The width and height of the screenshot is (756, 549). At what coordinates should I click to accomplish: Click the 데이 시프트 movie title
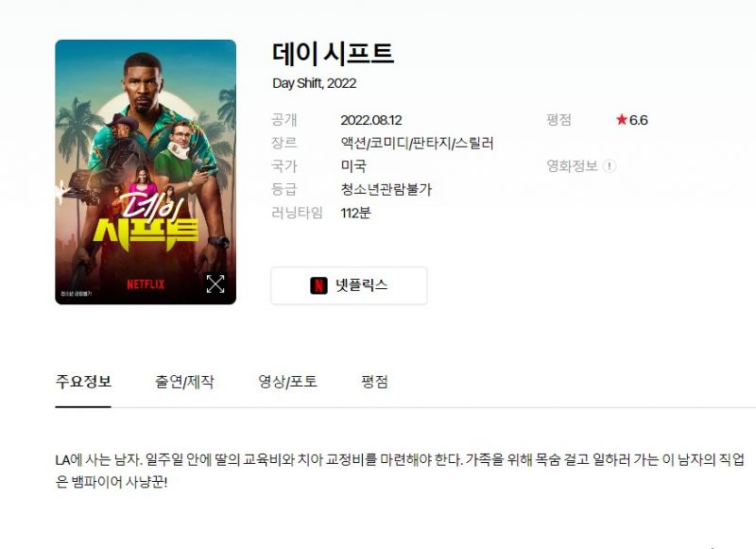click(x=334, y=54)
